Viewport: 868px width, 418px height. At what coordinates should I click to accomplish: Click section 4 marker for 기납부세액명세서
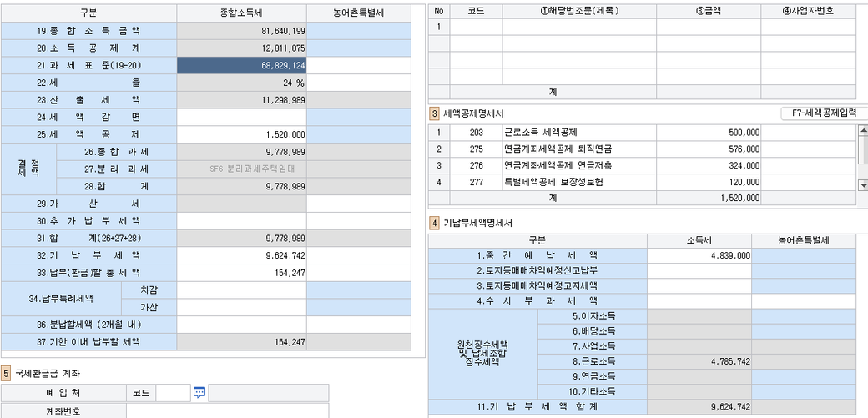pos(434,223)
